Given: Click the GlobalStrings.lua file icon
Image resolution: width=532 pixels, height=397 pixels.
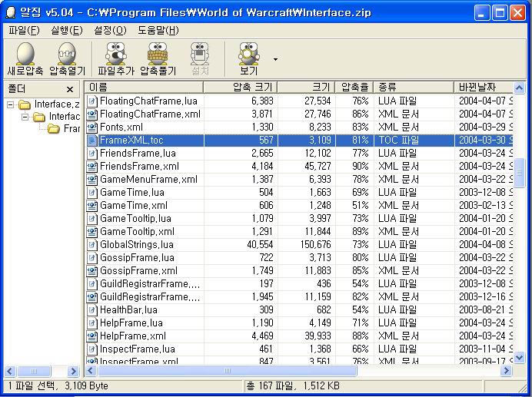Looking at the screenshot, I should [x=92, y=245].
